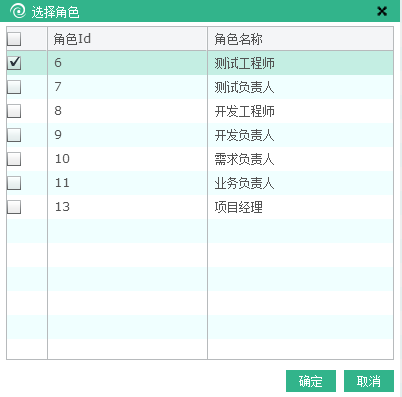The image size is (402, 397).
Task: Sort by the 角色Id column header
Action: point(127,39)
